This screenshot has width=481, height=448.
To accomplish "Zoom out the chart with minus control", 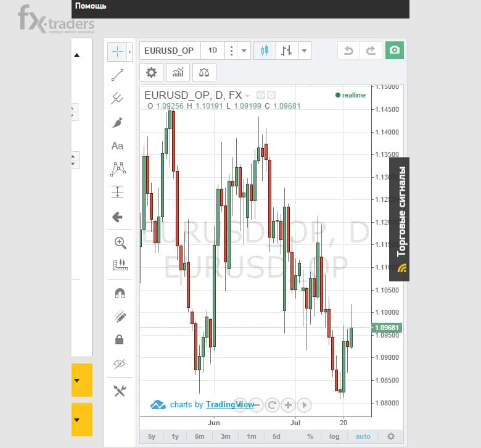I will click(x=257, y=405).
